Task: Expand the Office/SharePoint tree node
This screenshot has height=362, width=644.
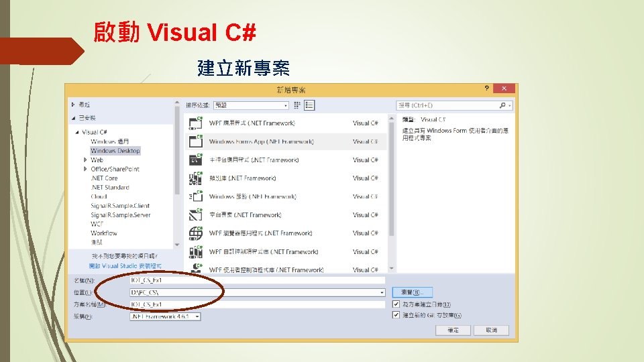Action: pos(85,169)
